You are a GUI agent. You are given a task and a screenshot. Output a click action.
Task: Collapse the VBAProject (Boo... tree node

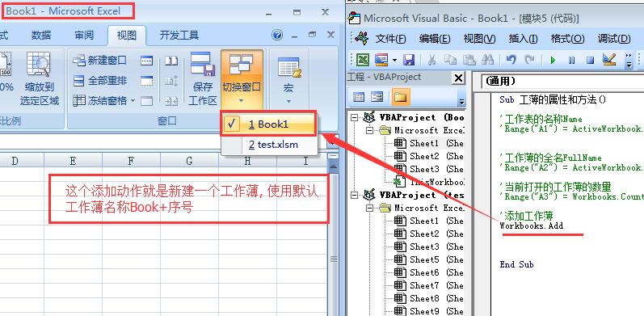tap(355, 118)
